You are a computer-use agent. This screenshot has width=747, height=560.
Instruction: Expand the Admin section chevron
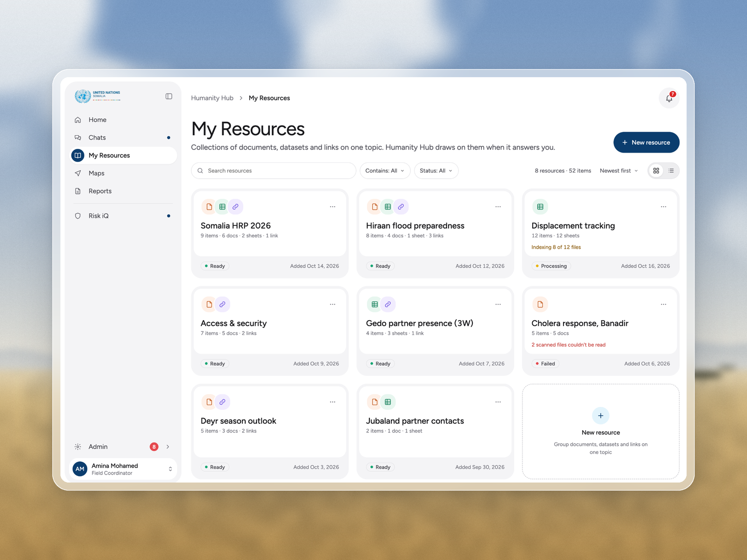pyautogui.click(x=168, y=447)
